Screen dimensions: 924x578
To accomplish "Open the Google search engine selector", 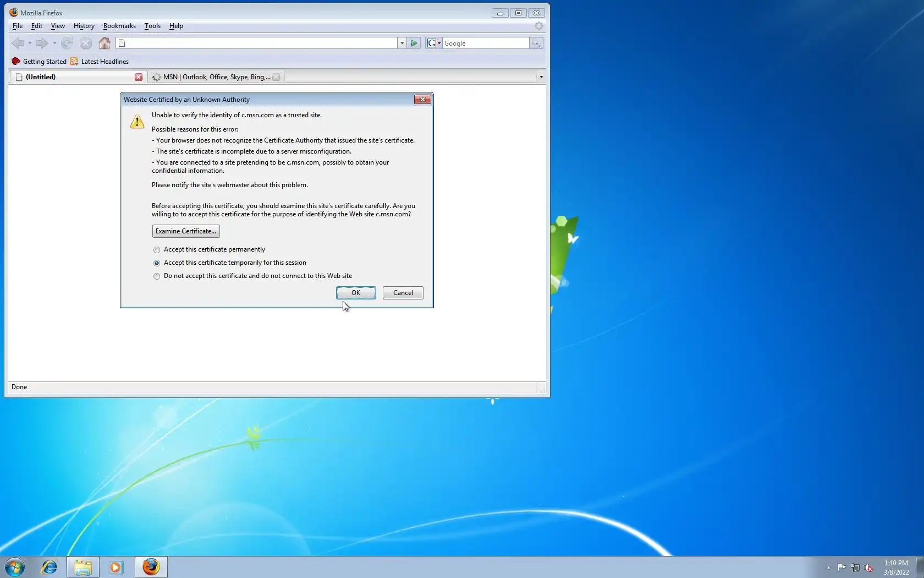I will tap(434, 43).
